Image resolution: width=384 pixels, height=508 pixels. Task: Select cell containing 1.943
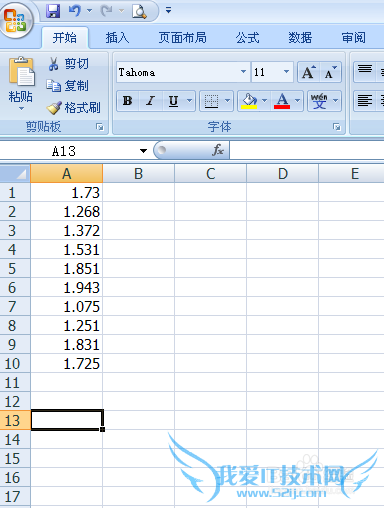tap(67, 287)
